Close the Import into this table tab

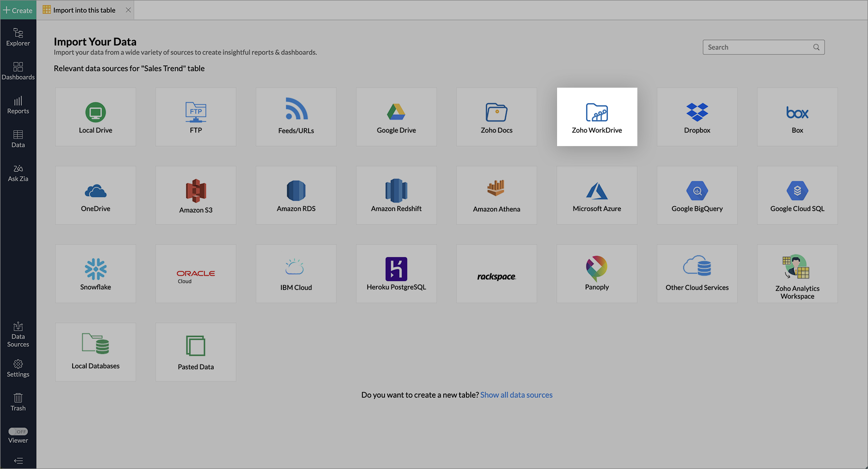coord(128,10)
